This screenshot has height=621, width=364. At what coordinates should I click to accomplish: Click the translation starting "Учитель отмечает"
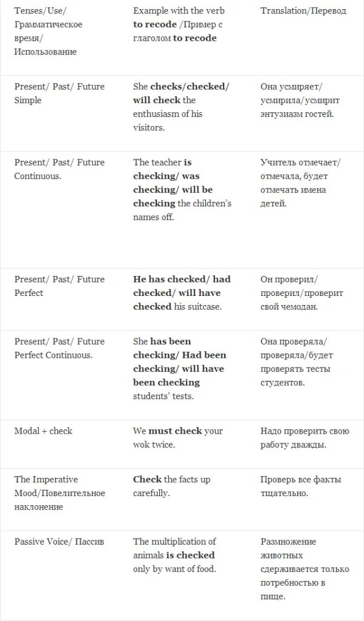(300, 183)
